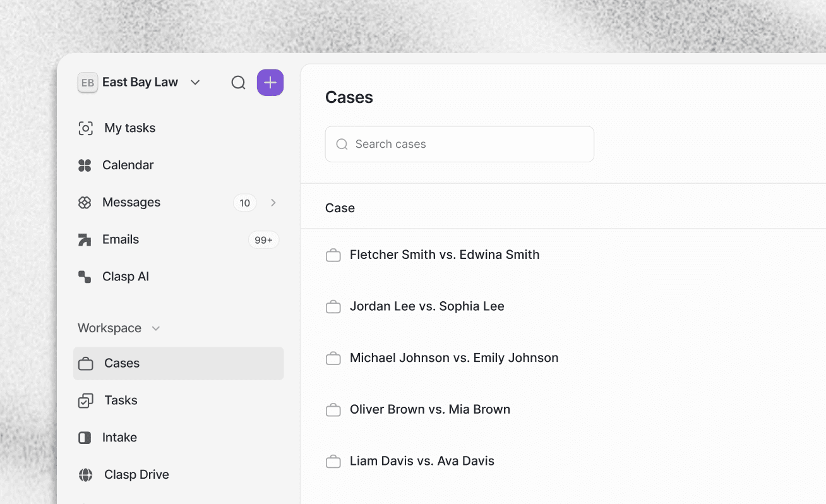Open Liam Davis vs. Ava Davis case

pyautogui.click(x=422, y=461)
